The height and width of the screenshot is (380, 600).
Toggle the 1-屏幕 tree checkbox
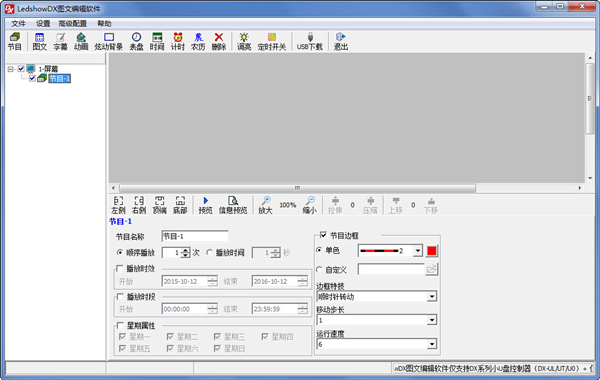pyautogui.click(x=21, y=69)
